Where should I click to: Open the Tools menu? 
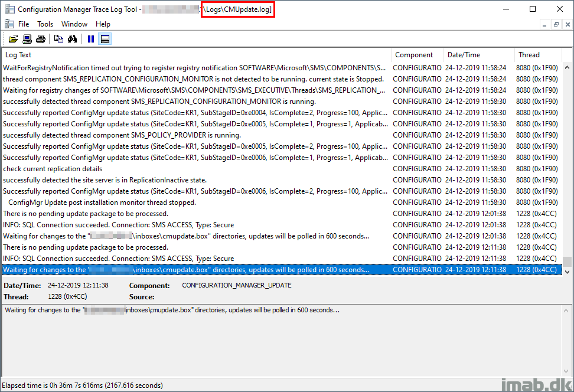tap(45, 24)
